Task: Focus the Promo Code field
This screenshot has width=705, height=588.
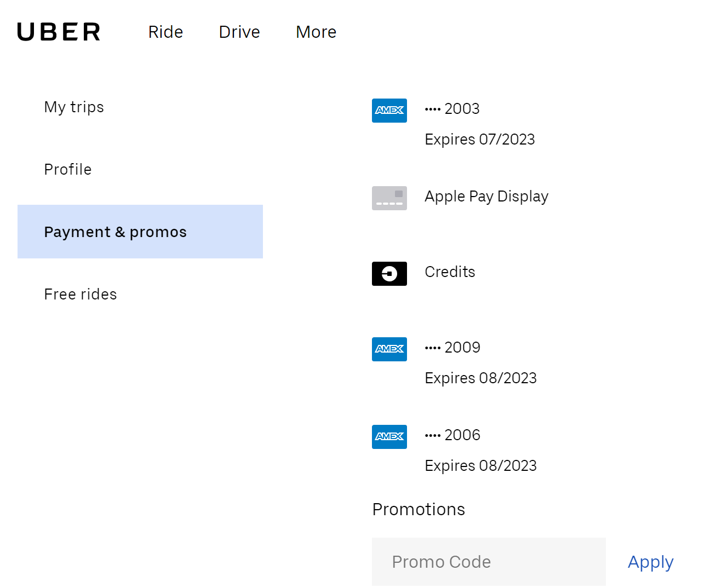Action: pyautogui.click(x=489, y=562)
